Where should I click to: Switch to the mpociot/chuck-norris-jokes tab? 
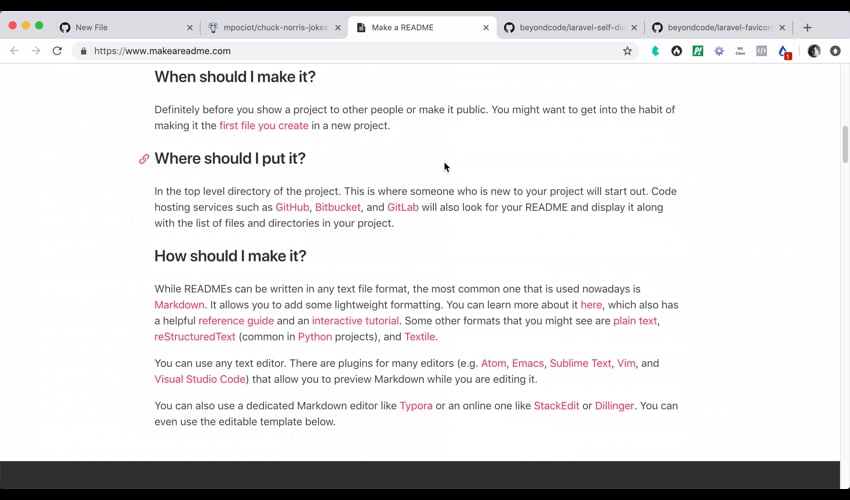pos(274,28)
